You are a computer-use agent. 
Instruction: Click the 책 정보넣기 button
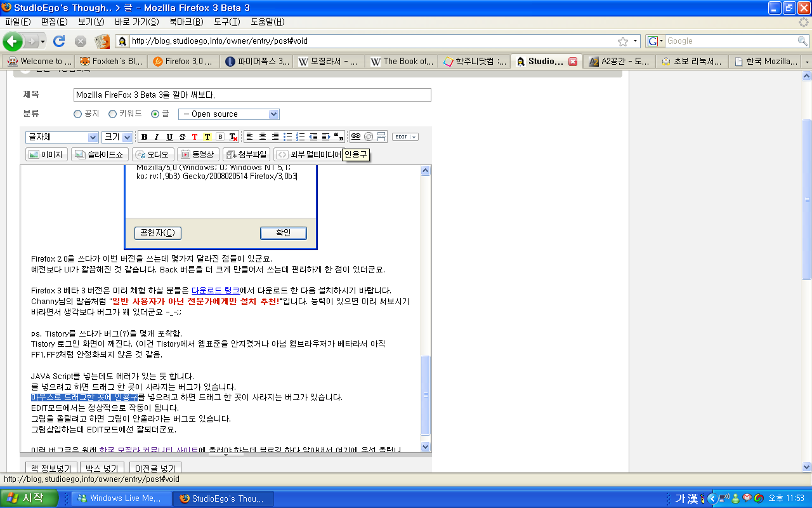51,469
